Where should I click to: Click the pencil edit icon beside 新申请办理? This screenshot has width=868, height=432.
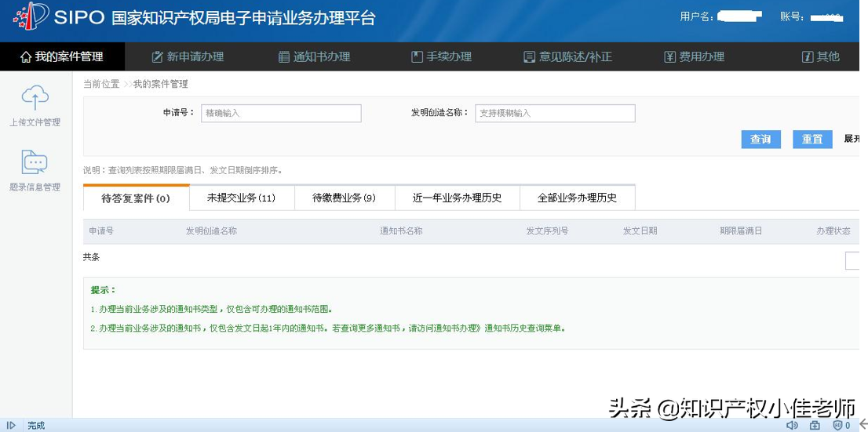(157, 56)
